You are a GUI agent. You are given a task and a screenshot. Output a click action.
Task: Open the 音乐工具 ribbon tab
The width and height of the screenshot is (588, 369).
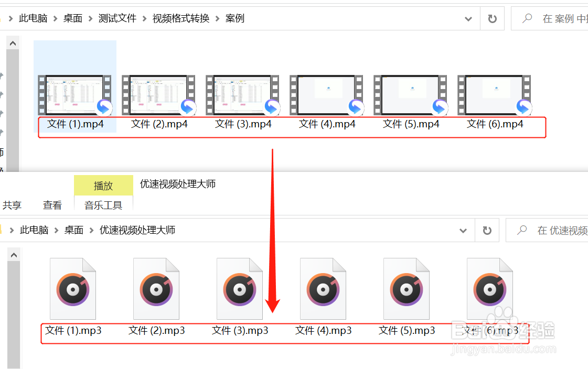point(103,205)
